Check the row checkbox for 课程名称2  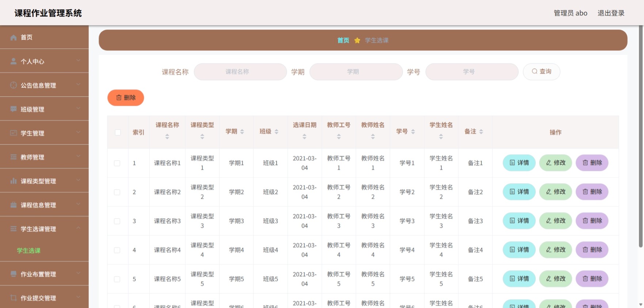click(x=117, y=192)
